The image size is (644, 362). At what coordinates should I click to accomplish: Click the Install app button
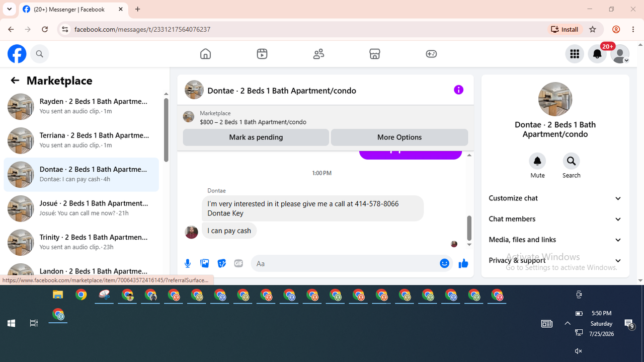coord(565,29)
